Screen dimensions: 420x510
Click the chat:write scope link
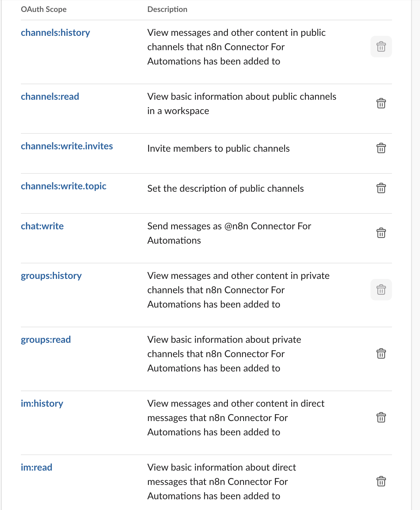pyautogui.click(x=42, y=226)
